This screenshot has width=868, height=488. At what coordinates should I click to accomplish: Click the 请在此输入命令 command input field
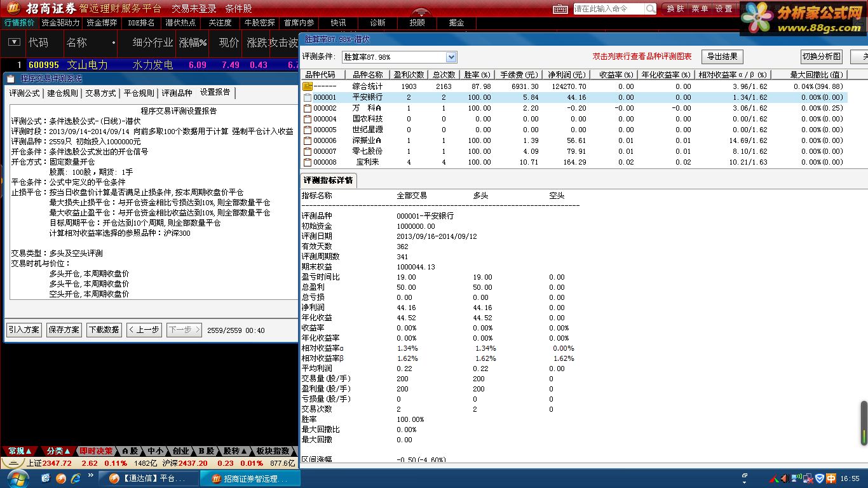(x=609, y=9)
